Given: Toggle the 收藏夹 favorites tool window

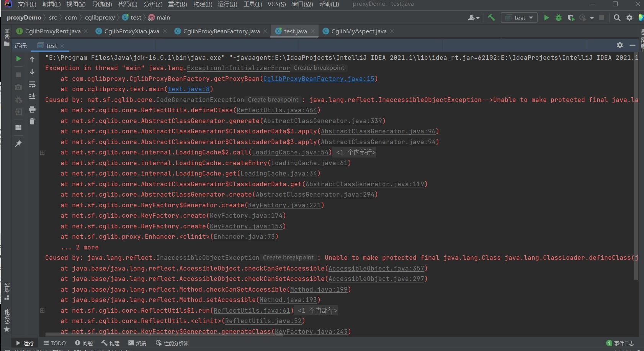Looking at the screenshot, I should [x=7, y=321].
